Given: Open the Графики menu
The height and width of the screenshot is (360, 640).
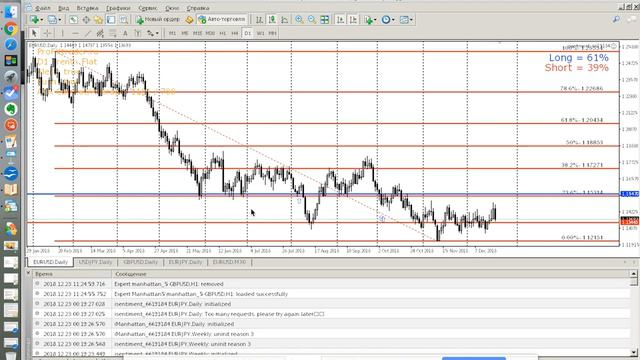Looking at the screenshot, I should click(118, 8).
